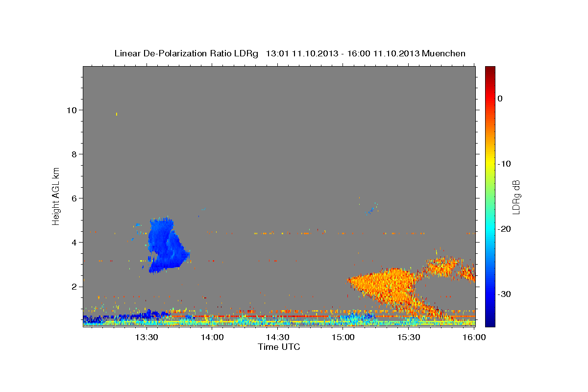The height and width of the screenshot is (392, 588).
Task: Click the colorbar value label -30
Action: (x=505, y=294)
